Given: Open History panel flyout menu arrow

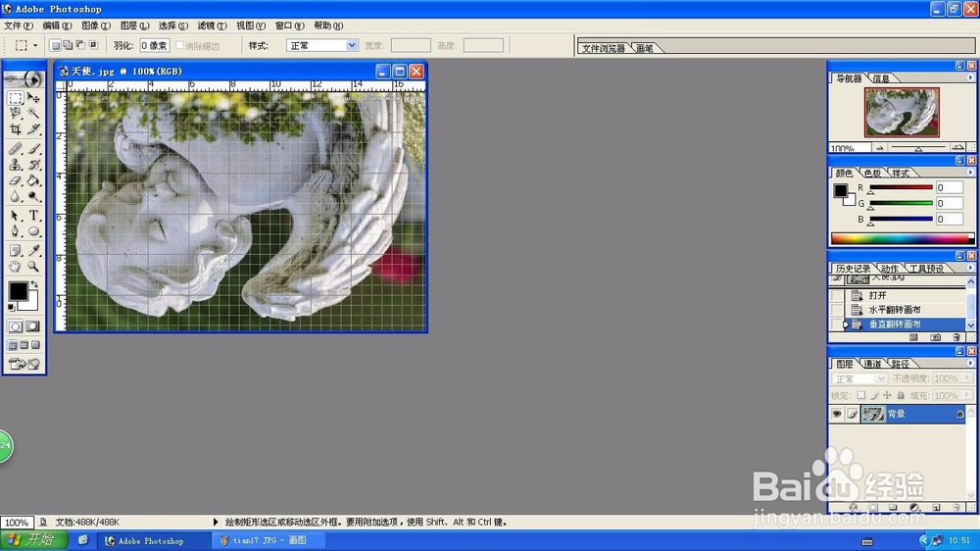Looking at the screenshot, I should [x=970, y=268].
